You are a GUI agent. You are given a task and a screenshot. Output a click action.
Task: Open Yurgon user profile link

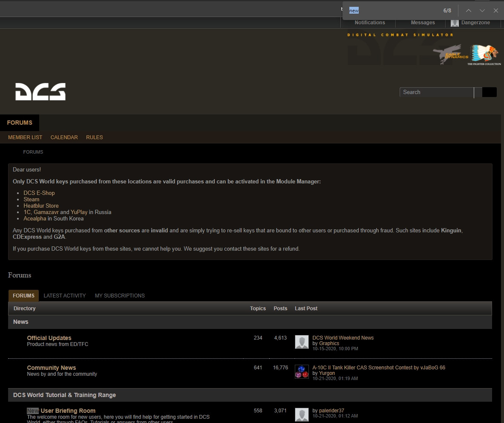click(327, 373)
